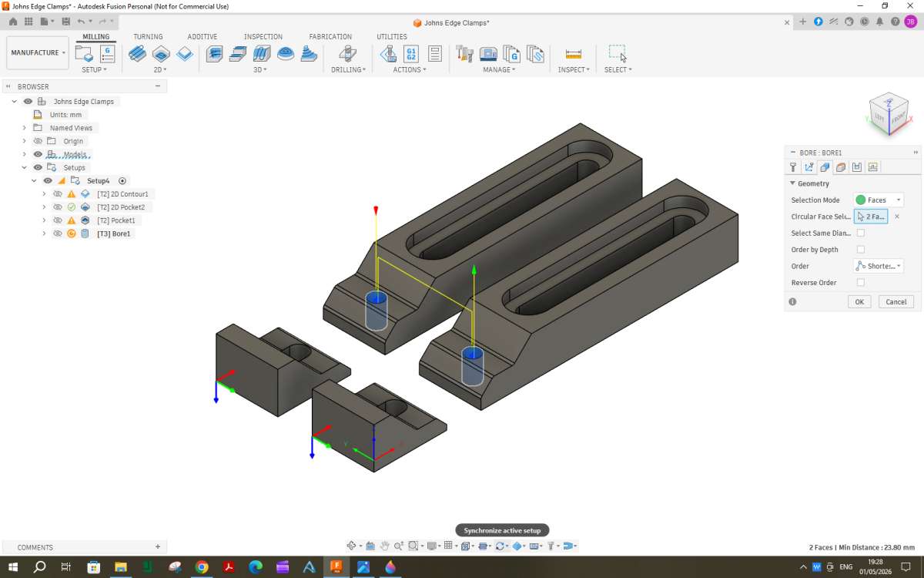Image resolution: width=924 pixels, height=578 pixels.
Task: Click the ViewCube in the viewport
Action: point(889,116)
